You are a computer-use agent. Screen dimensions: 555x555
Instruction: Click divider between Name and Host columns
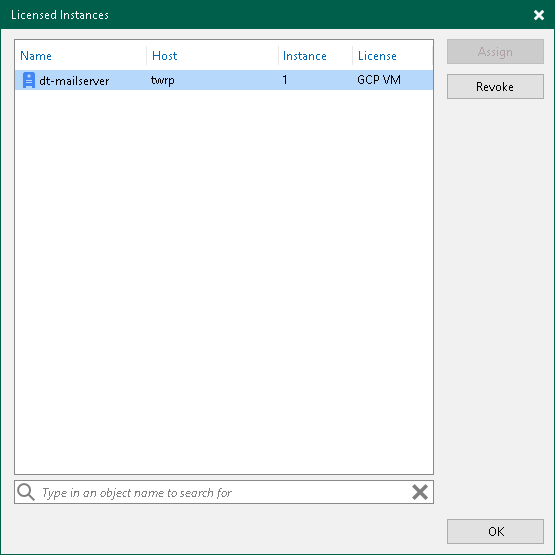pyautogui.click(x=147, y=55)
